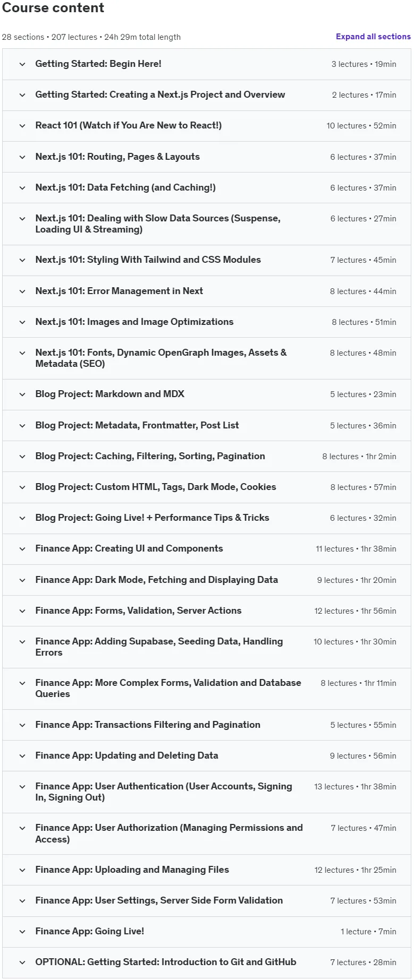Screen dimensions: 414x980
Task: Expand chevron for Caching, Filtering, Sorting, Pagination
Action: point(22,457)
